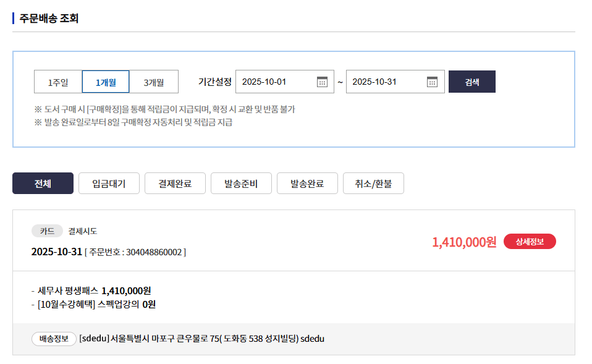Switch to the 결제완료 tab
Viewport: 592px width, 364px height.
(x=175, y=184)
